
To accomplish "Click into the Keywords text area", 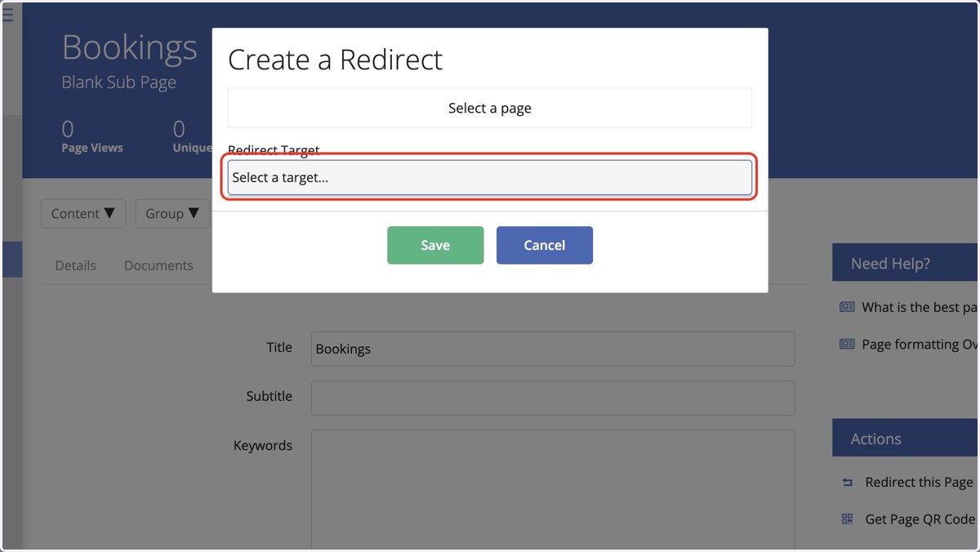I will (553, 490).
